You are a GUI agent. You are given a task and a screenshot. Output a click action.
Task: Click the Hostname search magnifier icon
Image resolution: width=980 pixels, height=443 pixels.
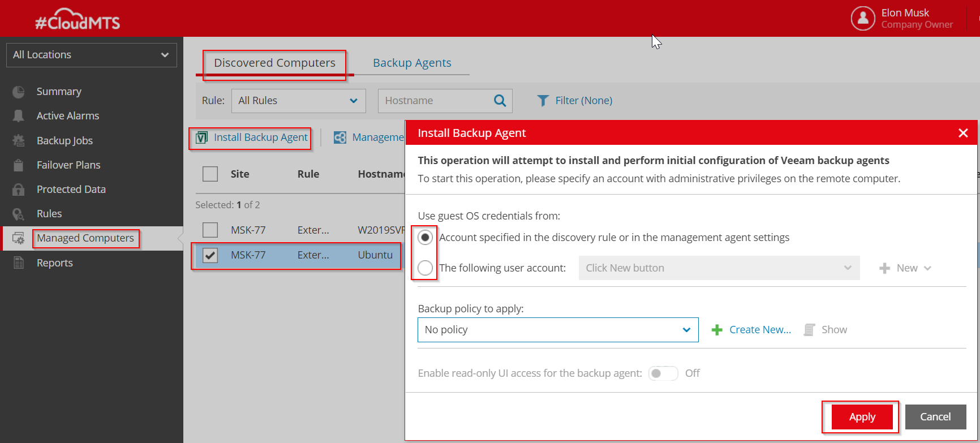tap(500, 101)
